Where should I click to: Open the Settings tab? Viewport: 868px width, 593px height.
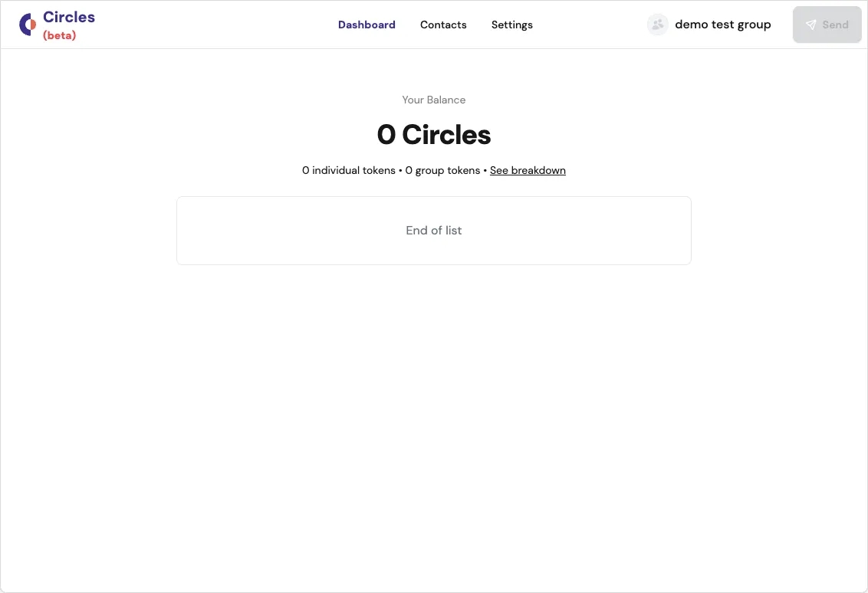click(x=511, y=25)
